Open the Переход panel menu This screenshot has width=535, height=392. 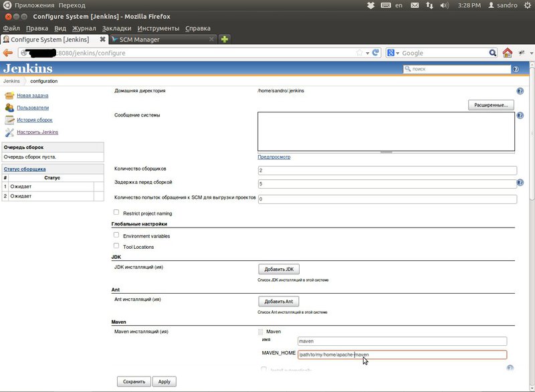(72, 5)
